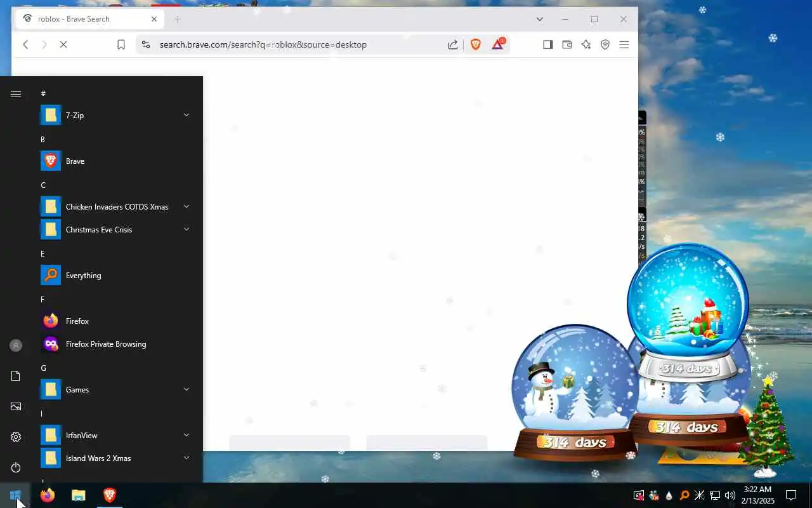Open Firefox Private Browsing entry
Image resolution: width=812 pixels, height=508 pixels.
(x=117, y=344)
